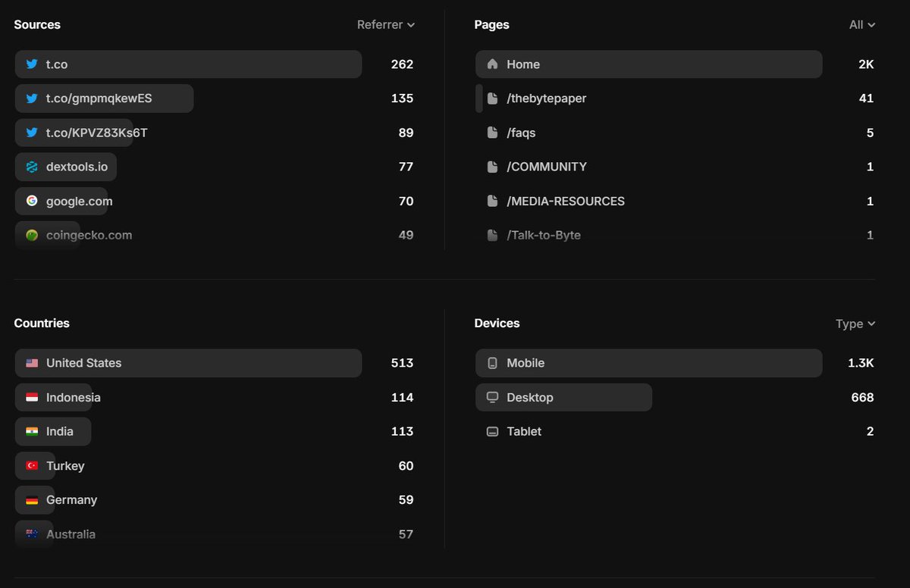The height and width of the screenshot is (588, 910).
Task: Select the /Talk-to-Byte page row
Action: pyautogui.click(x=675, y=235)
